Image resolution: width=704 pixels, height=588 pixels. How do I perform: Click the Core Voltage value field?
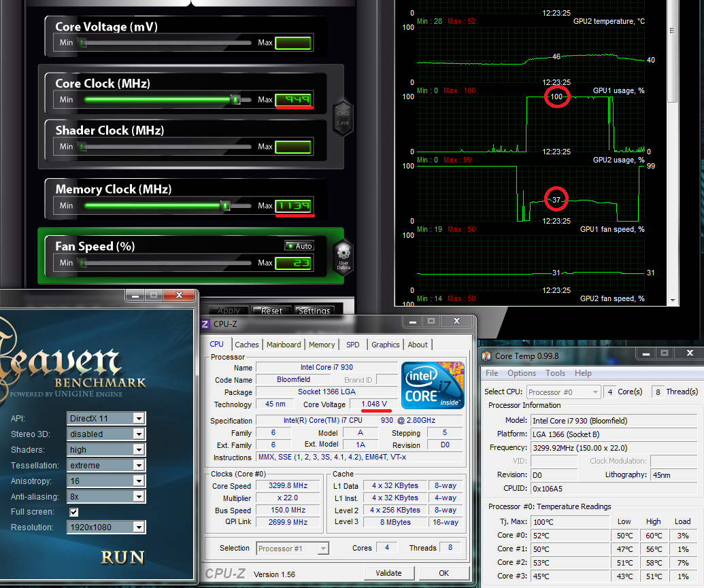click(x=294, y=43)
